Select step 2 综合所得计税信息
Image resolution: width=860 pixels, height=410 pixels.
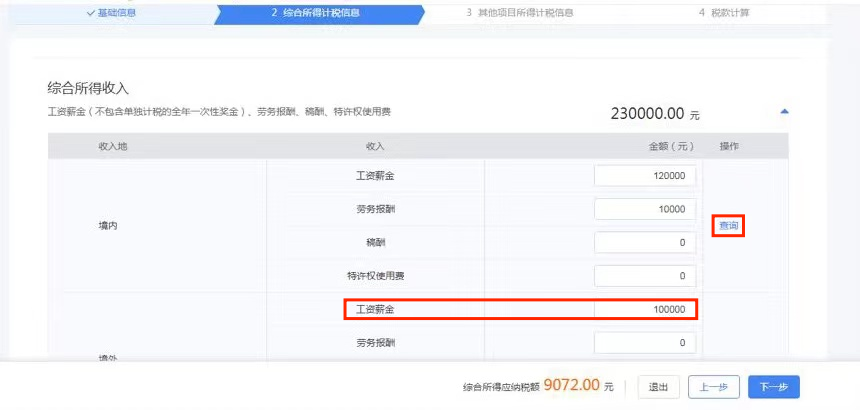[x=315, y=14]
